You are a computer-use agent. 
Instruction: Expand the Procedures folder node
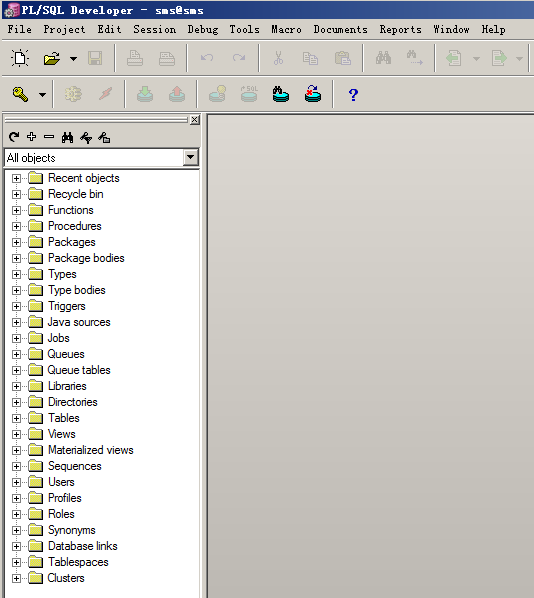(x=16, y=226)
